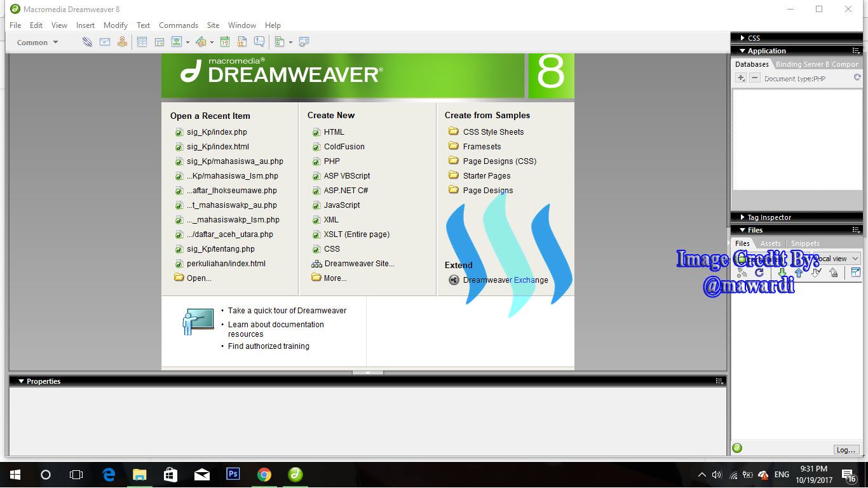This screenshot has width=868, height=488.
Task: Click the Server-Side Include icon
Action: [242, 42]
